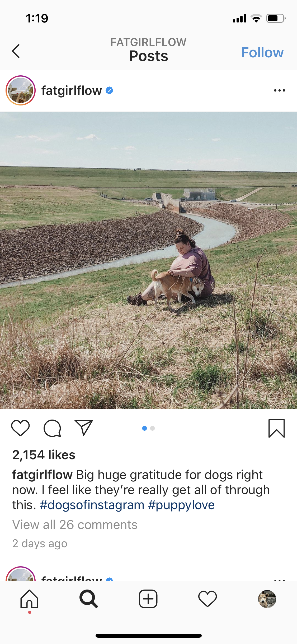Open the Search and Explore tab
Screen dimensions: 297x644
coord(89,599)
